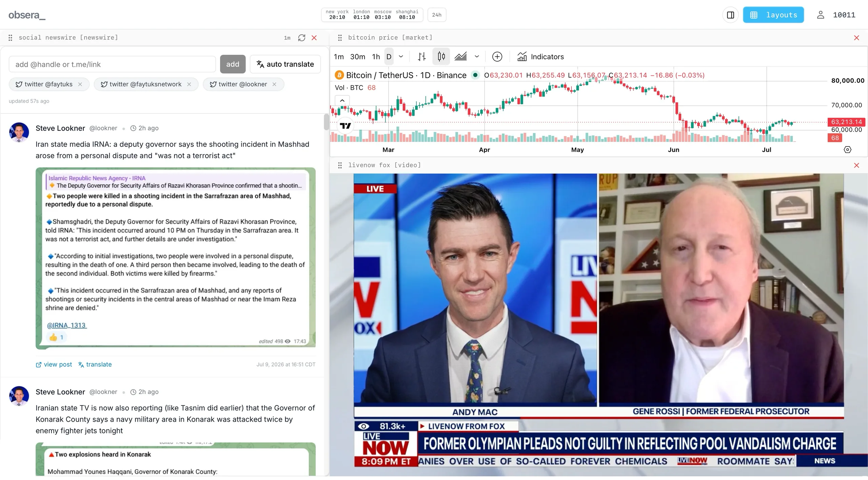
Task: Open chart settings gear icon
Action: (847, 149)
